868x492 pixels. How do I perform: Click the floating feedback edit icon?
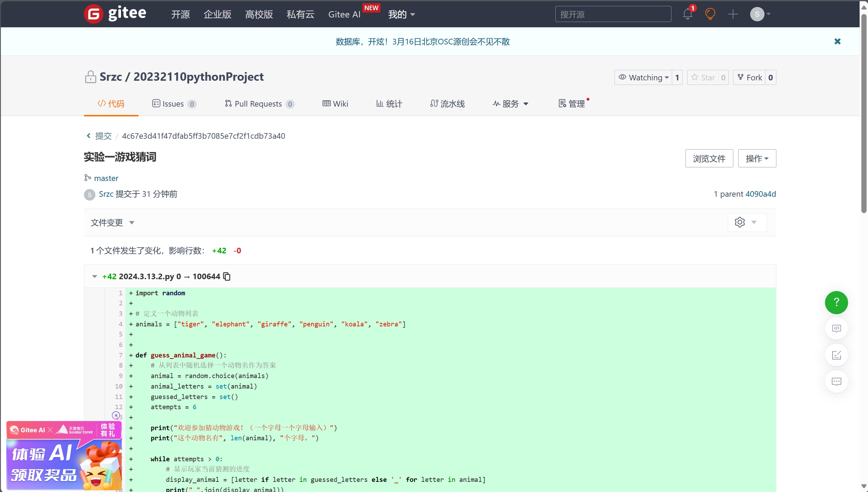pyautogui.click(x=836, y=355)
